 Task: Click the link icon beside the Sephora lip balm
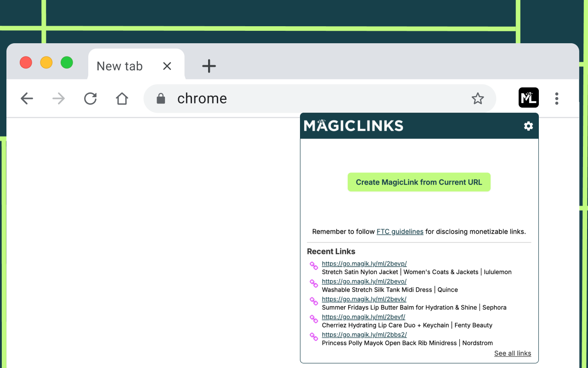(x=314, y=301)
